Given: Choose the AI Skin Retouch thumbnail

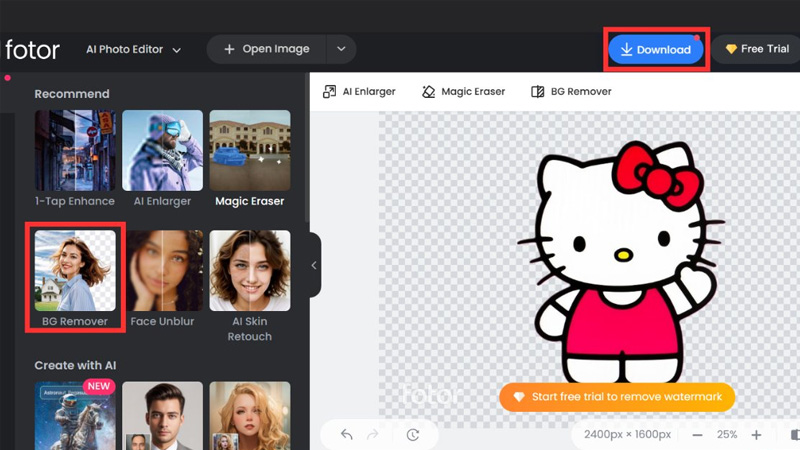Looking at the screenshot, I should [x=250, y=271].
